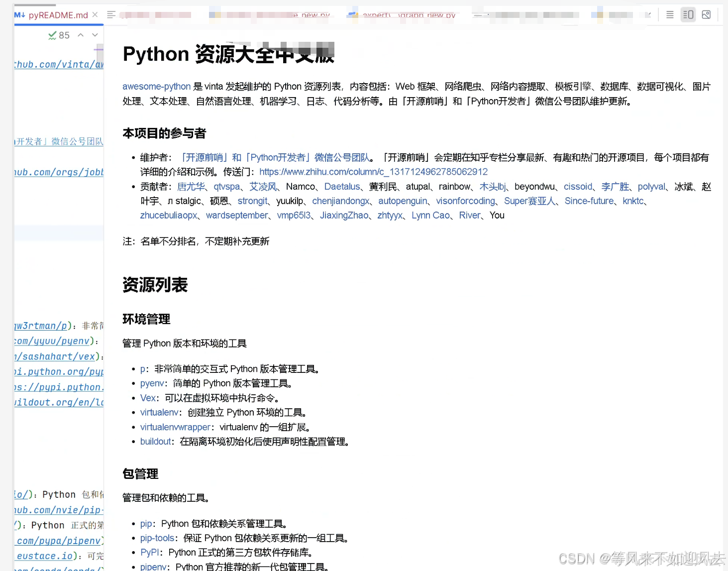Open the pip-tools link
The height and width of the screenshot is (571, 728).
[x=157, y=539]
